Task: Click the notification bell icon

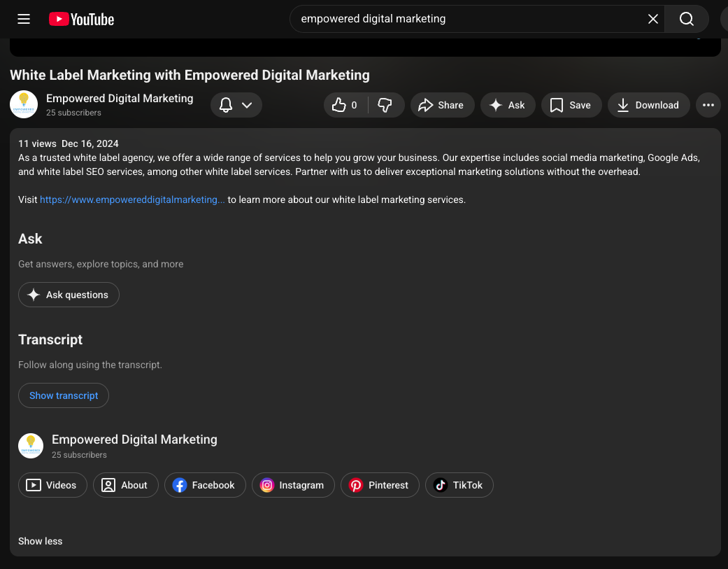Action: pyautogui.click(x=225, y=104)
